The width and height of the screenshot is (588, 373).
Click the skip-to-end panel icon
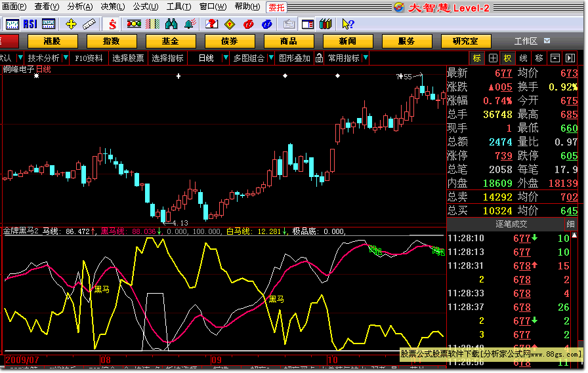click(570, 58)
